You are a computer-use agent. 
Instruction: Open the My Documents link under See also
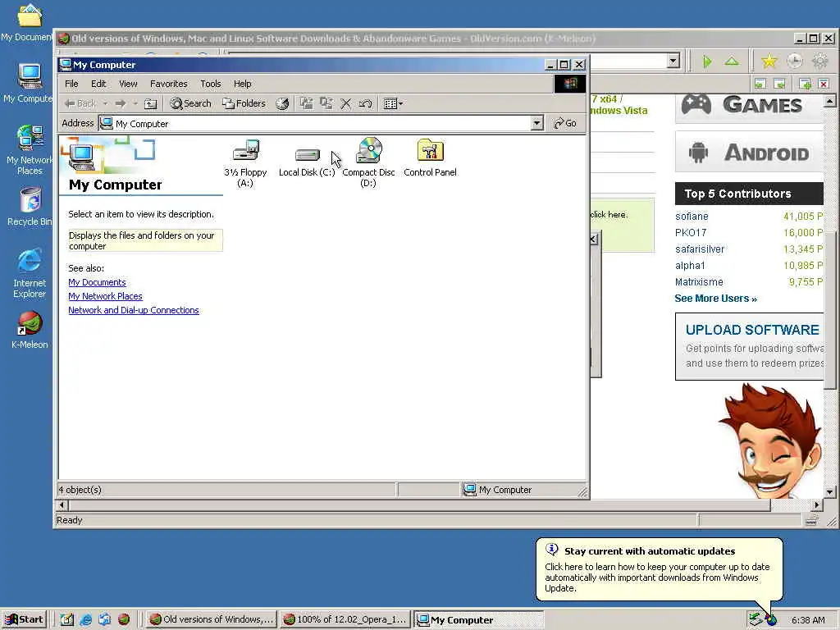[x=97, y=282]
